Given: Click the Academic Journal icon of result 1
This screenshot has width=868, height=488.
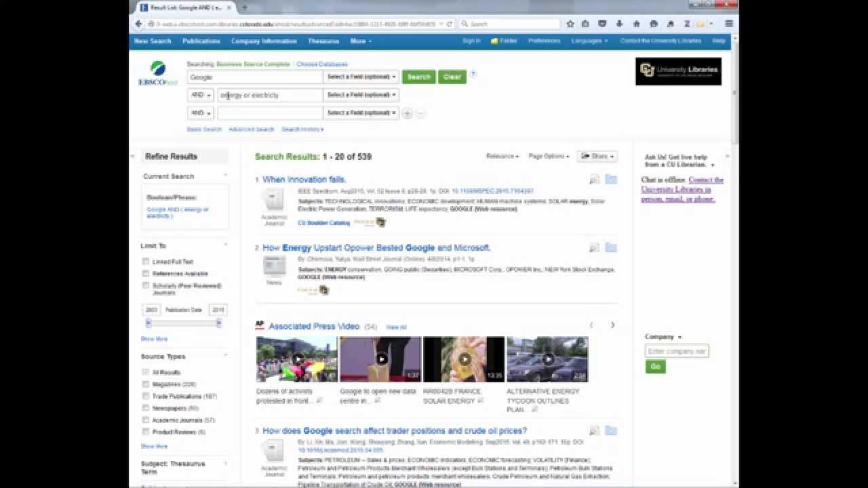Looking at the screenshot, I should pyautogui.click(x=274, y=201).
